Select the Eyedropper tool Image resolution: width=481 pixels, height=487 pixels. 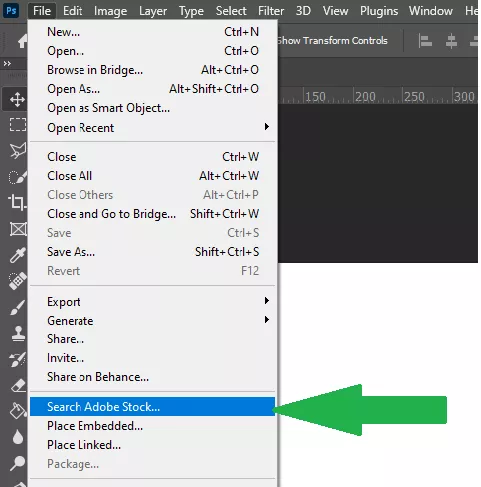pos(17,255)
